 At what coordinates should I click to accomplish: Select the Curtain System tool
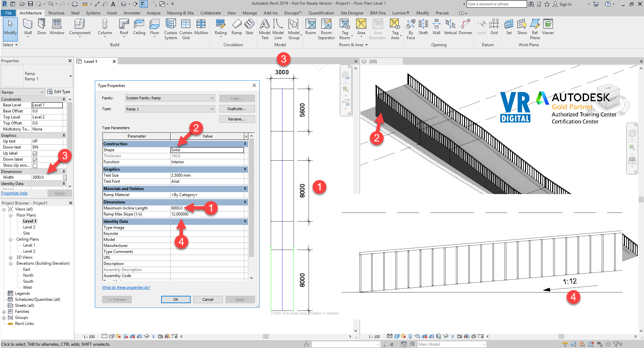pyautogui.click(x=171, y=29)
